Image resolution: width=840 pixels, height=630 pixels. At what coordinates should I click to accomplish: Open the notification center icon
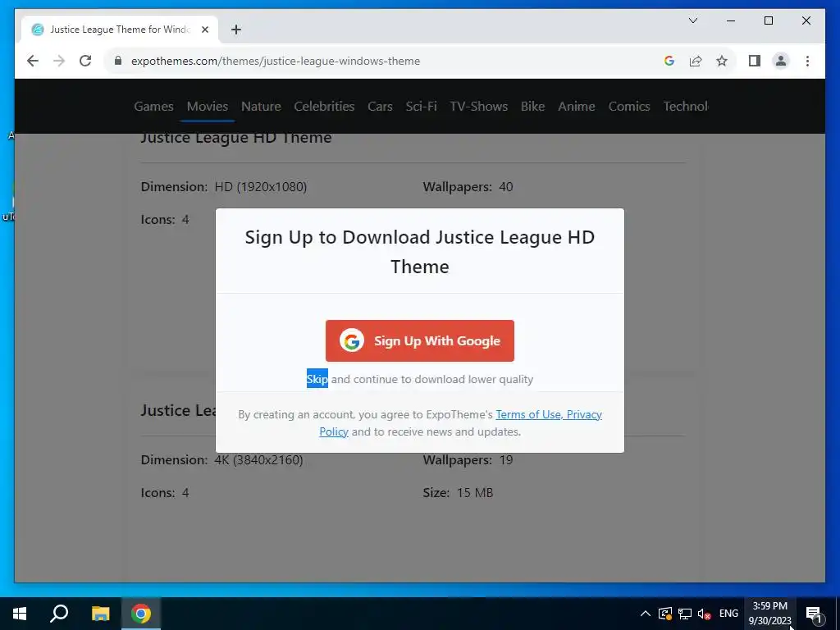814,614
